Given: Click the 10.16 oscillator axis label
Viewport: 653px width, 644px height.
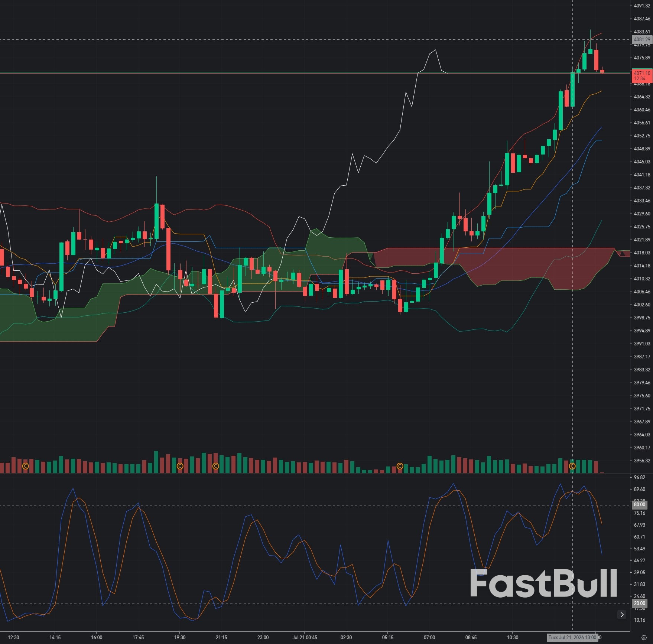Looking at the screenshot, I should pyautogui.click(x=640, y=620).
